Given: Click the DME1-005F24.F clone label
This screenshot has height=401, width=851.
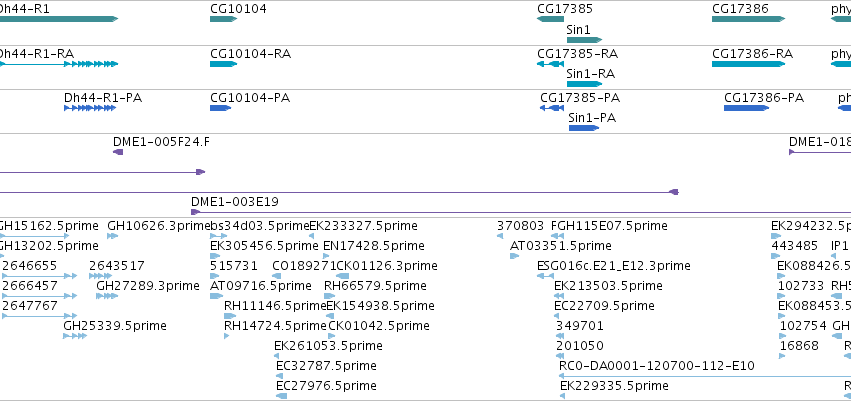Looking at the screenshot, I should [x=161, y=142].
